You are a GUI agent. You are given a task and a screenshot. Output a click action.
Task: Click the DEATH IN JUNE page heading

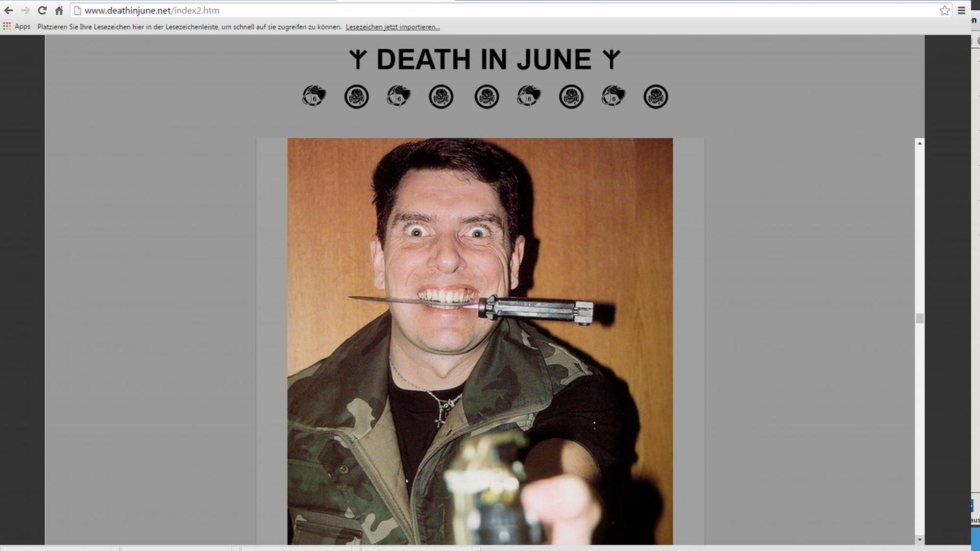484,60
